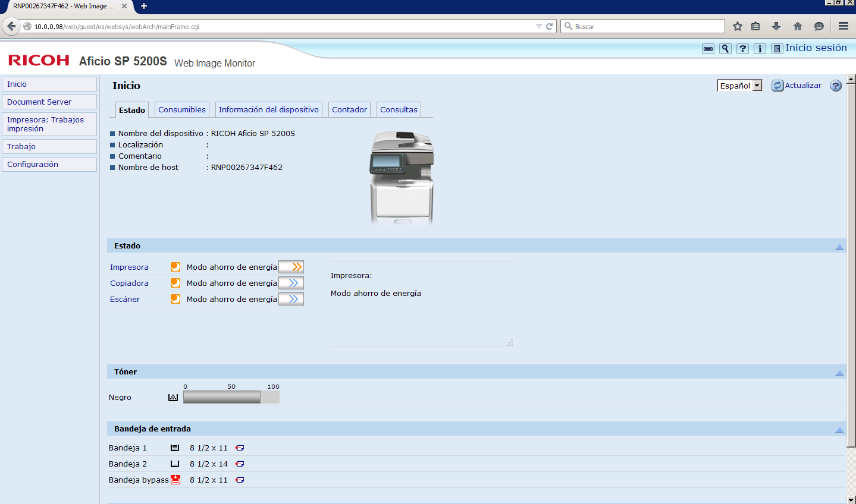Show Escáner status details arrow button
The width and height of the screenshot is (856, 504).
[x=291, y=299]
